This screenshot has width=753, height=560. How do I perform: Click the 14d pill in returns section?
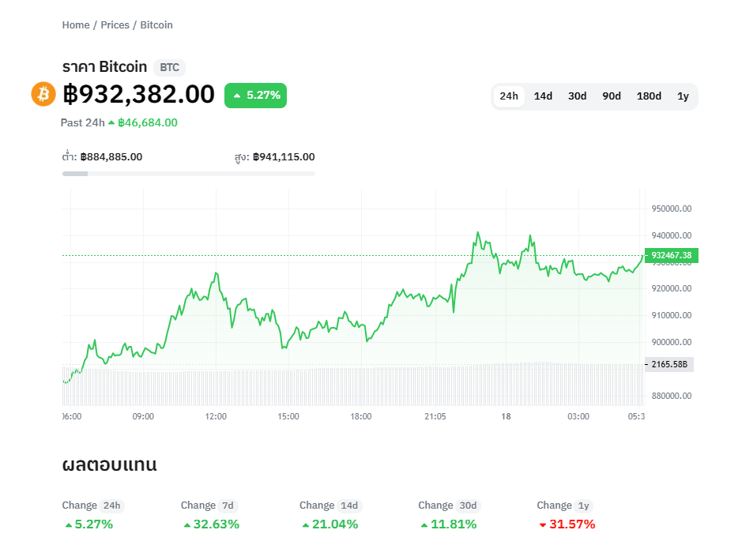(349, 506)
